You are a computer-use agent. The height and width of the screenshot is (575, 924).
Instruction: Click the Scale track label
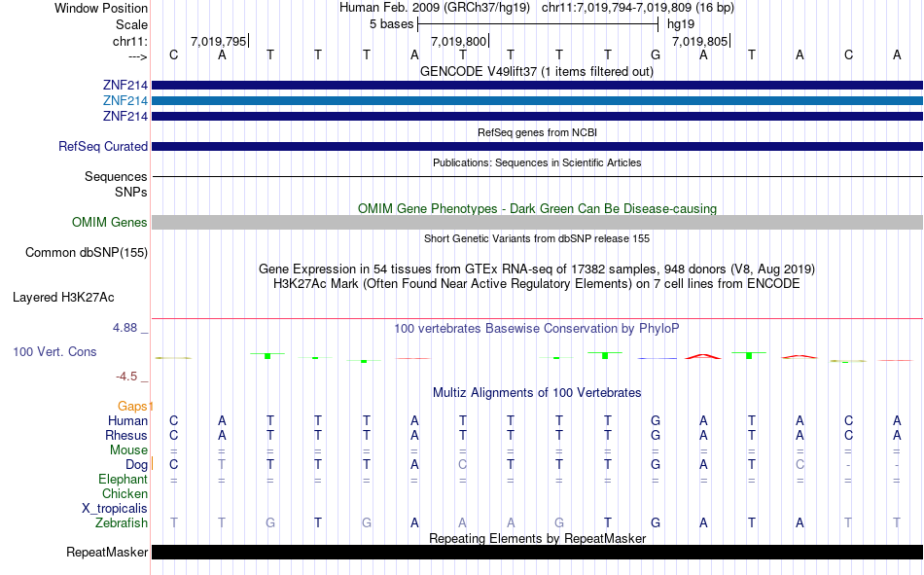131,24
